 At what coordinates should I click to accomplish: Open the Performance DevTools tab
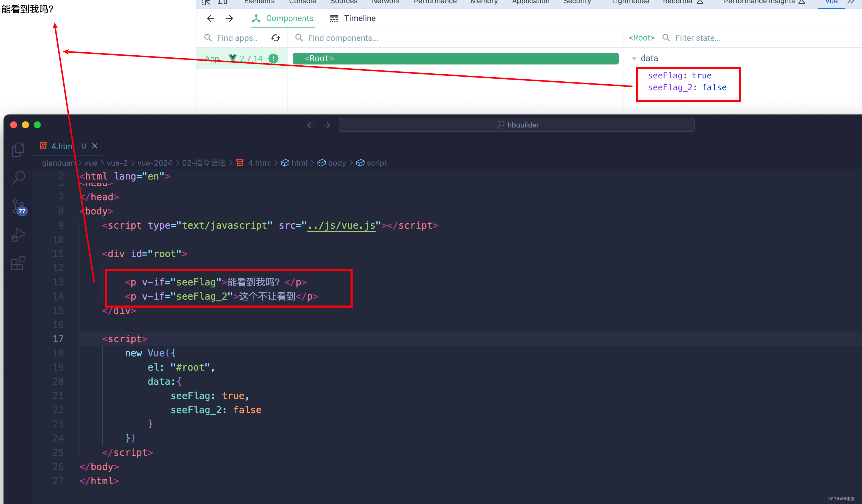[x=435, y=2]
